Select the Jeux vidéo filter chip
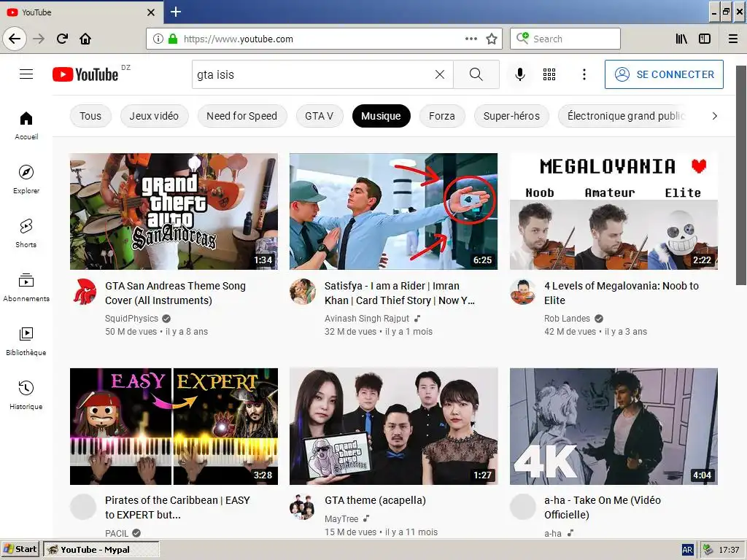This screenshot has width=747, height=560. click(154, 116)
